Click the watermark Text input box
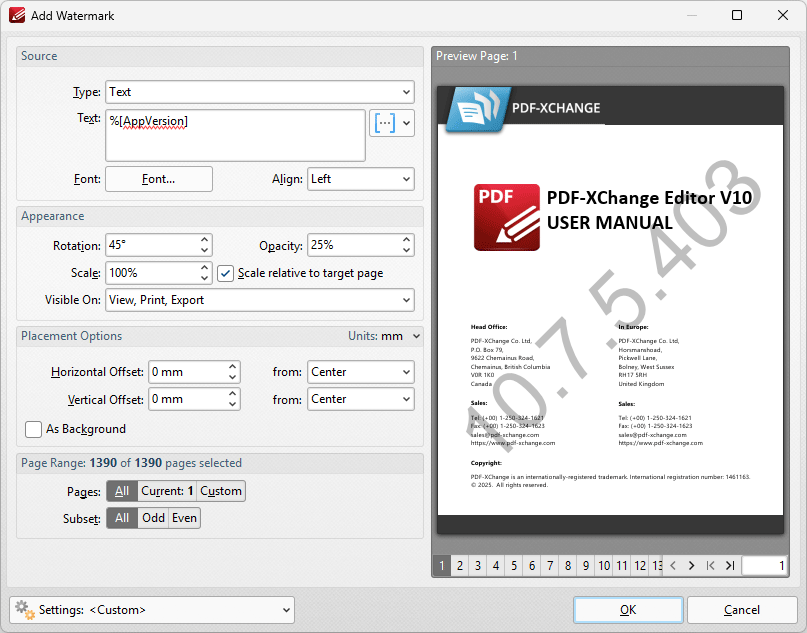The image size is (807, 633). point(235,135)
